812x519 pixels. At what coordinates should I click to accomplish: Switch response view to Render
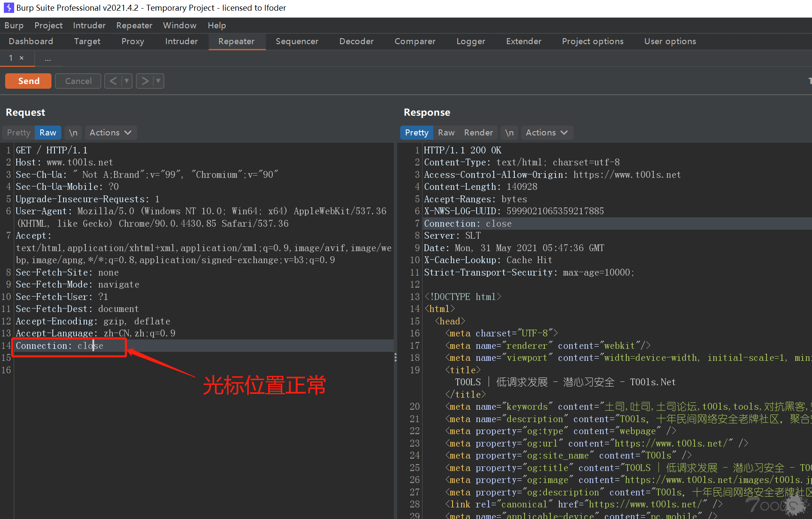point(478,133)
